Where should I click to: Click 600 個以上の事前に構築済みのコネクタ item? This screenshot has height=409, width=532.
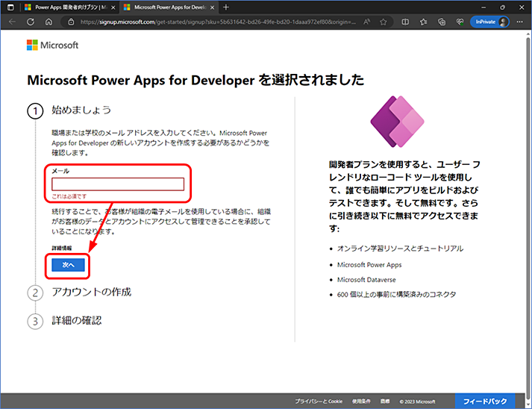396,294
